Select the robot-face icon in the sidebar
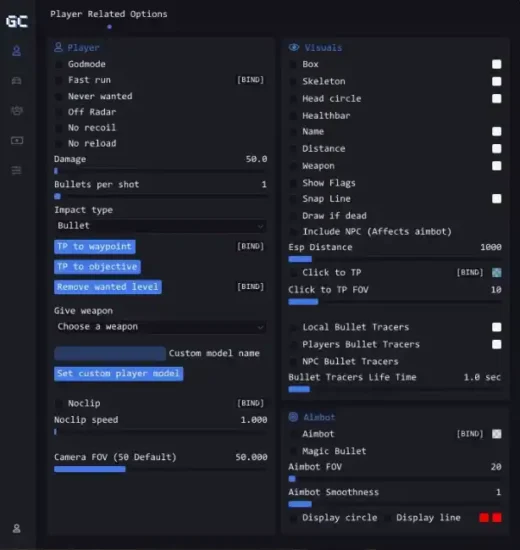 16,111
